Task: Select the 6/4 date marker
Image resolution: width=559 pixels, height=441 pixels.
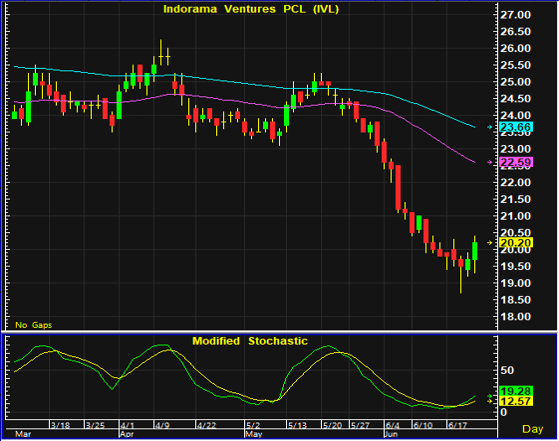Action: (x=393, y=425)
